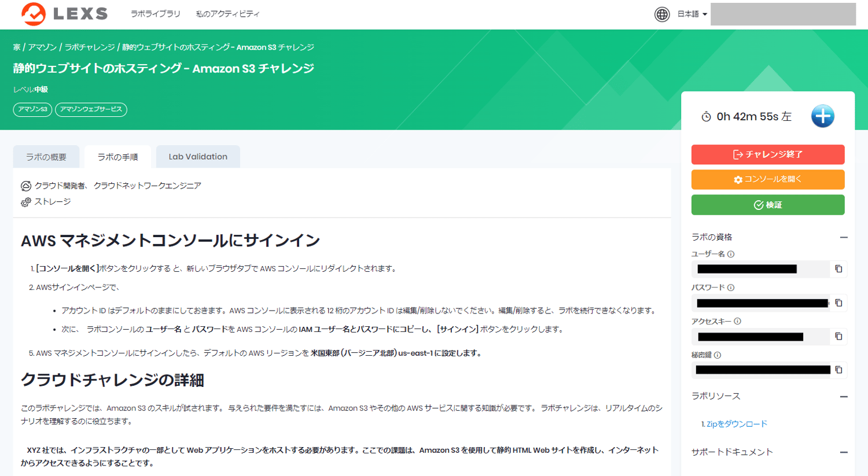868x476 pixels.
Task: Click the gray user account box
Action: click(x=783, y=14)
